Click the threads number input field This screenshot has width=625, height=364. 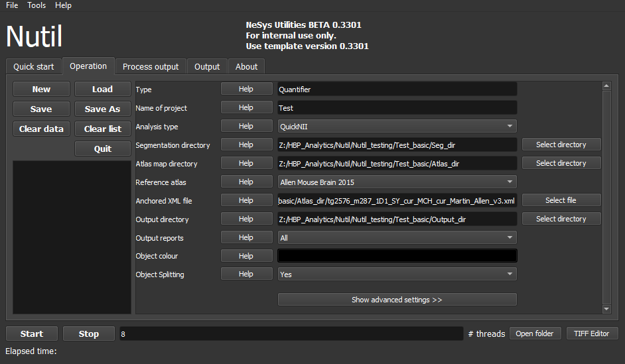click(291, 334)
